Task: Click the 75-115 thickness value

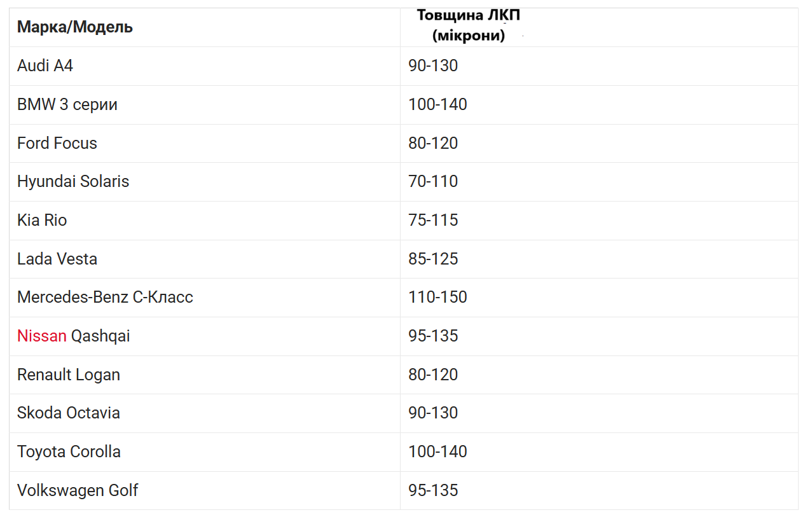Action: click(x=433, y=220)
